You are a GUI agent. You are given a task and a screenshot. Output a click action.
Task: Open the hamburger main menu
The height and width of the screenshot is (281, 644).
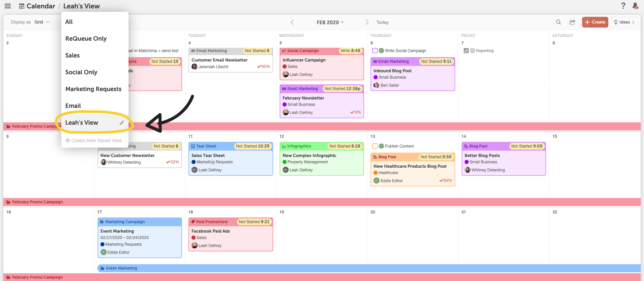click(8, 6)
